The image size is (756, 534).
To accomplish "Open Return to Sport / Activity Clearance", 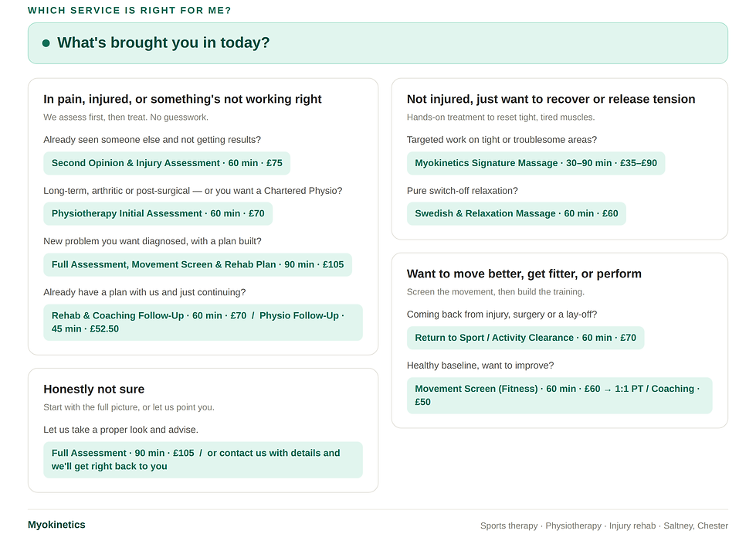I will point(526,338).
